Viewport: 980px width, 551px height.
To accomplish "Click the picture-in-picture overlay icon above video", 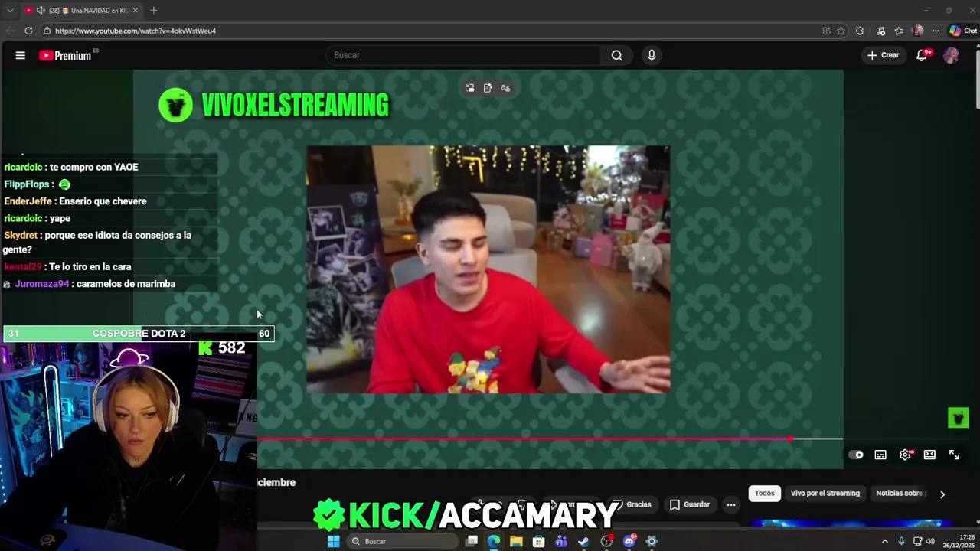I will (x=469, y=88).
